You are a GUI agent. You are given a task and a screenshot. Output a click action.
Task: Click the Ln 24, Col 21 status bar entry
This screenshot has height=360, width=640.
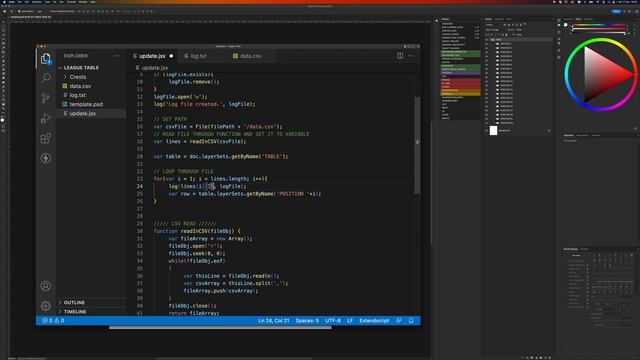[x=273, y=321]
